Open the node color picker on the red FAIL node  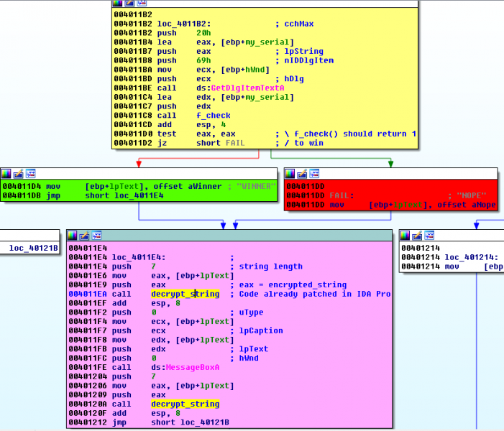point(290,174)
